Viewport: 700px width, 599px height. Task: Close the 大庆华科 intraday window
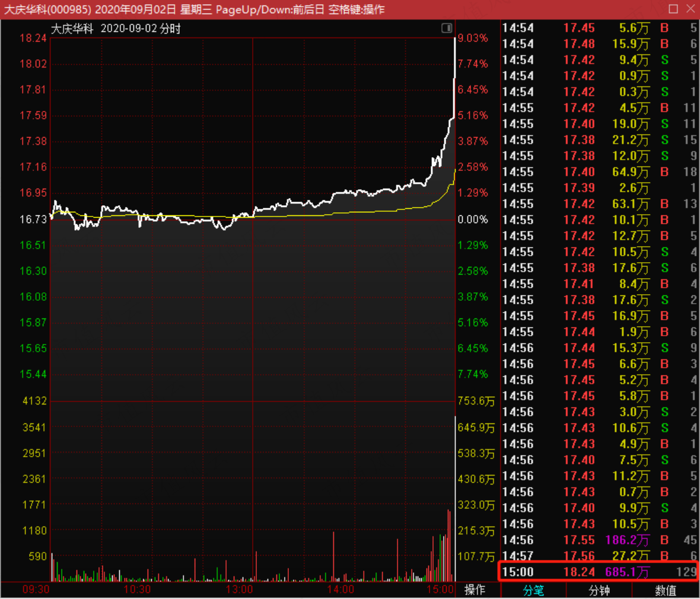point(690,9)
